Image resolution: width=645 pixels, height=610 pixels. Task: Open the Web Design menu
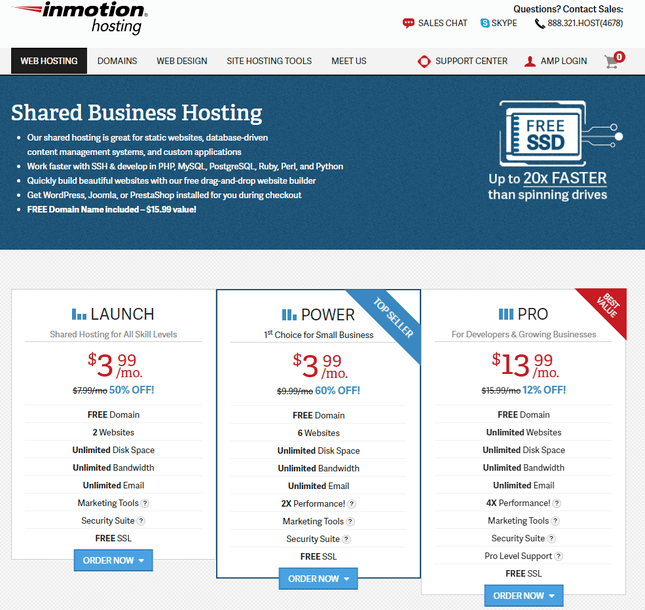click(x=182, y=61)
